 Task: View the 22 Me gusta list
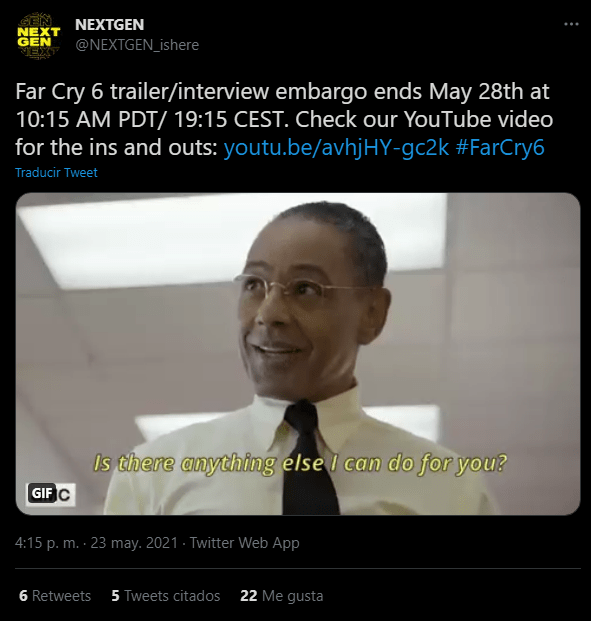click(x=282, y=596)
